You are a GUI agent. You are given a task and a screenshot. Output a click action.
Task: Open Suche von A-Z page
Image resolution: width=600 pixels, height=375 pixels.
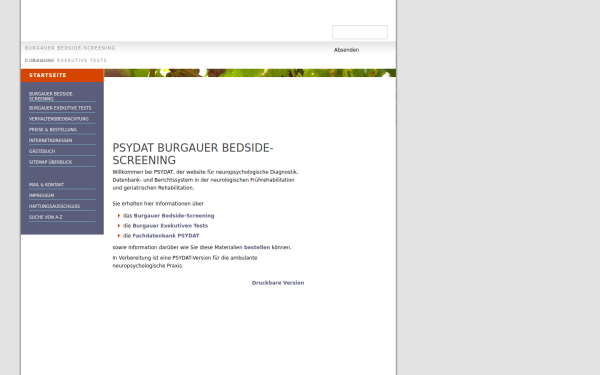point(62,217)
